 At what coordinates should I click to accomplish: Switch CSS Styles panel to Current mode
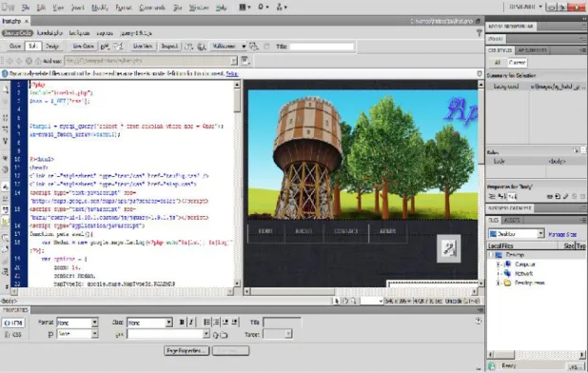coord(517,63)
